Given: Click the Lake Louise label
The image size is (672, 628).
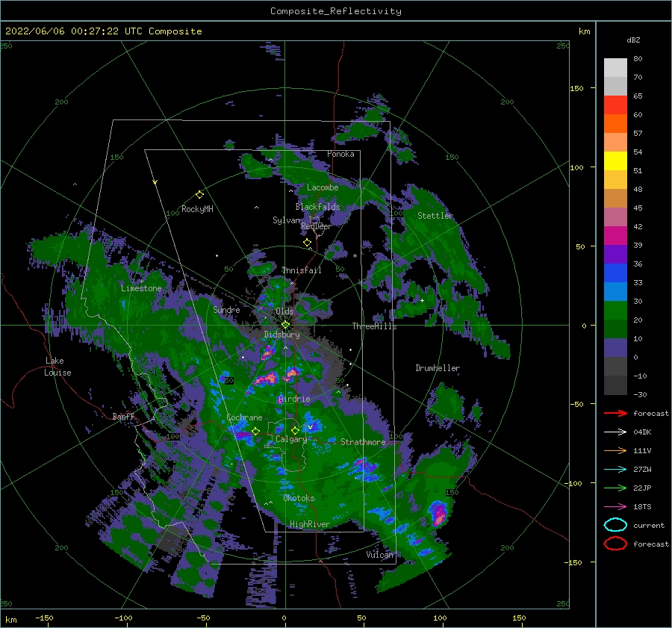Looking at the screenshot, I should [x=57, y=367].
